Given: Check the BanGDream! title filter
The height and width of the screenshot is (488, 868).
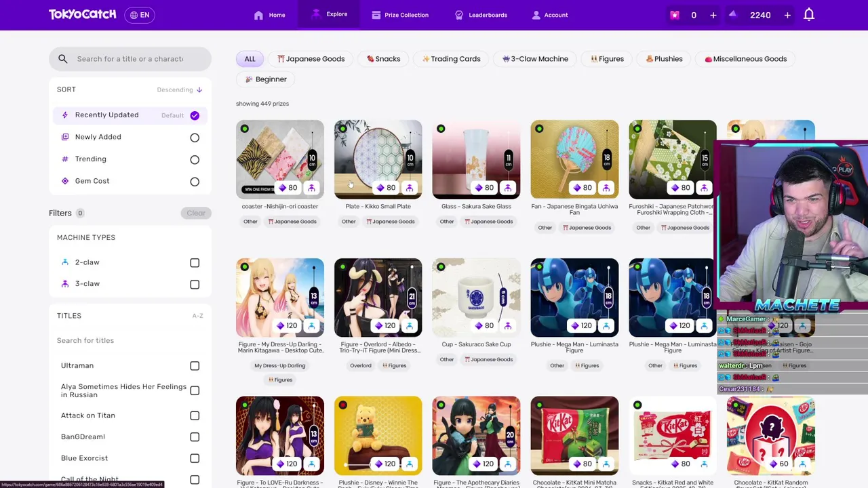Looking at the screenshot, I should [195, 437].
